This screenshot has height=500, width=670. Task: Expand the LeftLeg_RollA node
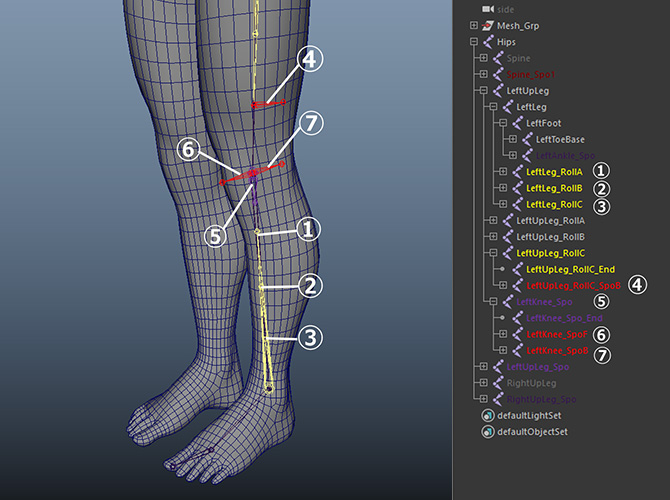(x=503, y=172)
